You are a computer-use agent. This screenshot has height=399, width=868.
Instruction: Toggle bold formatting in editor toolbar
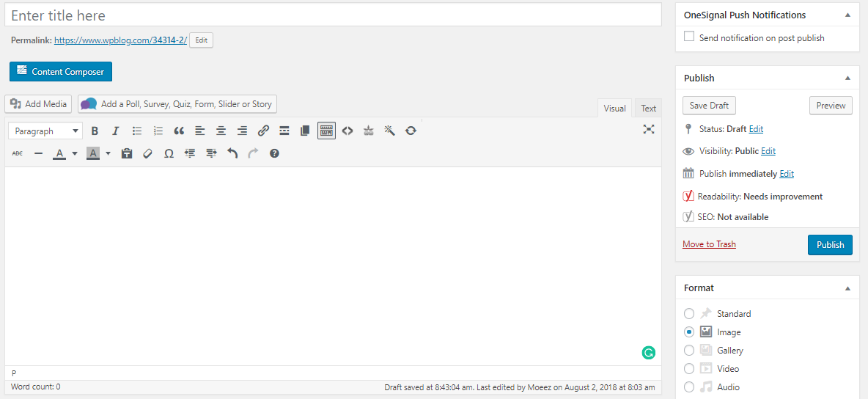tap(95, 131)
